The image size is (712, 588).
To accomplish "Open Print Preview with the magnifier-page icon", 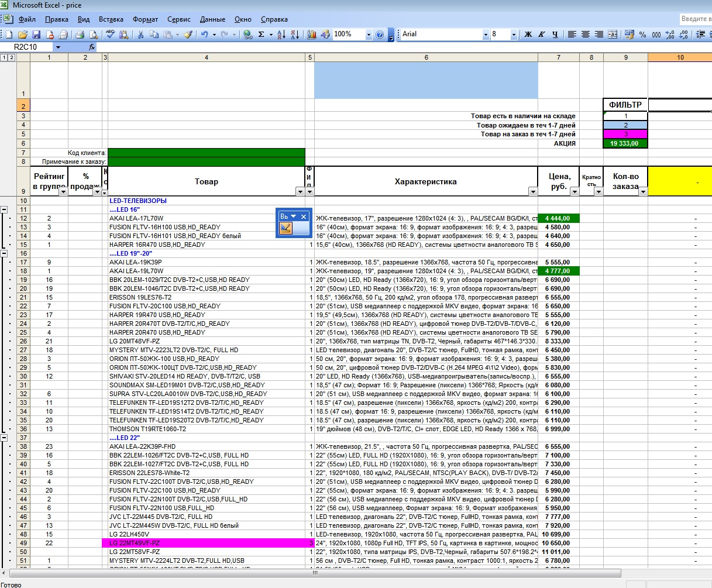I will [x=93, y=35].
